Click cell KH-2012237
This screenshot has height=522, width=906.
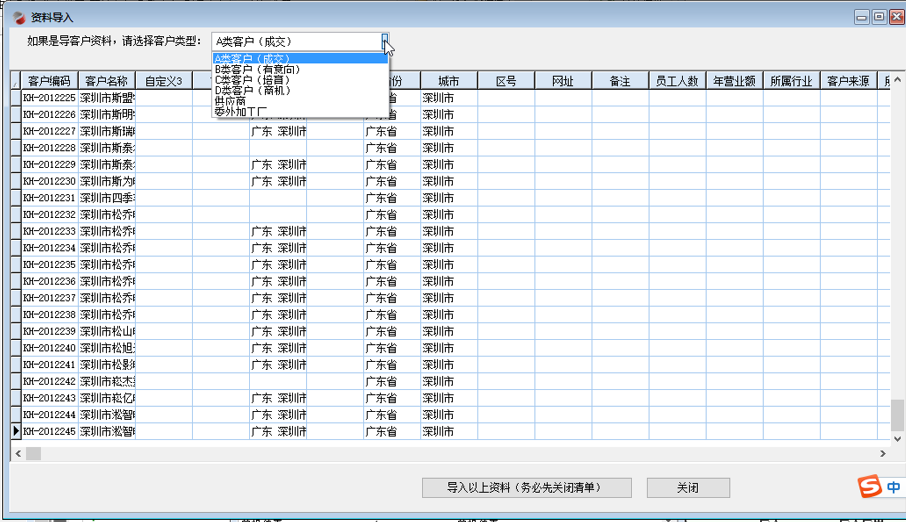pos(50,298)
